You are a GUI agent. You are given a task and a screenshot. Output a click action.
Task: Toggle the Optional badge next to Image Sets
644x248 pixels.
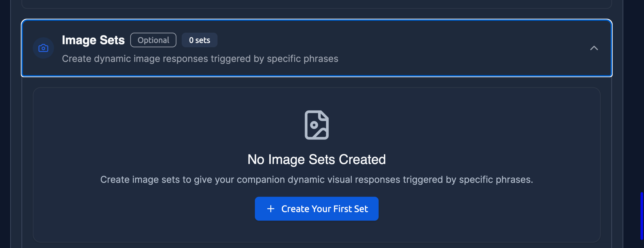153,40
